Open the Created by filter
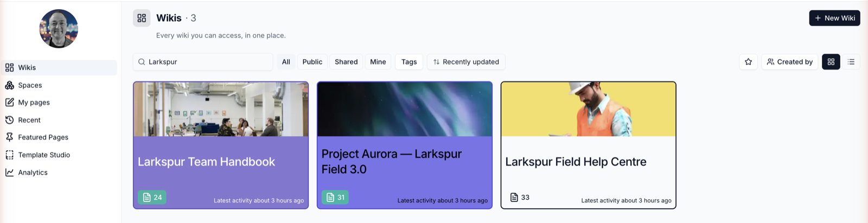The width and height of the screenshot is (868, 223). point(790,62)
